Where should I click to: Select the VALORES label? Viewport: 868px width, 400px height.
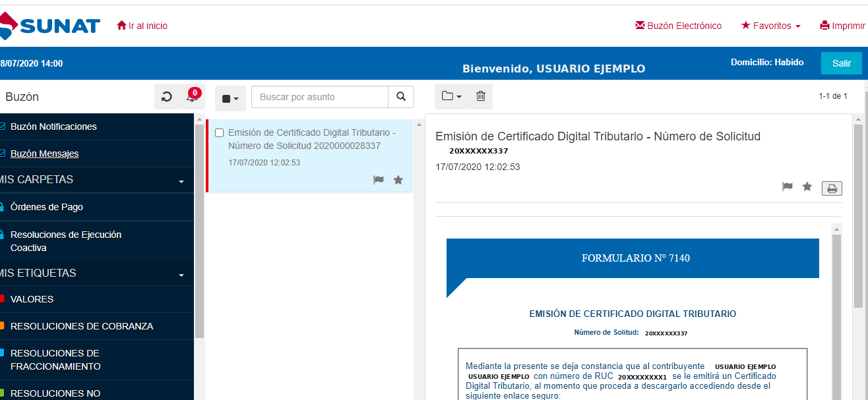tap(32, 299)
